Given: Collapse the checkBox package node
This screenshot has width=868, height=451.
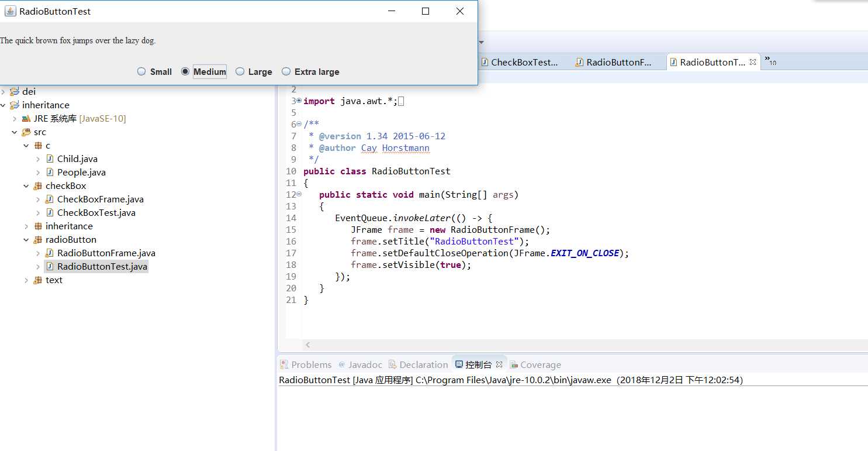Looking at the screenshot, I should (26, 186).
